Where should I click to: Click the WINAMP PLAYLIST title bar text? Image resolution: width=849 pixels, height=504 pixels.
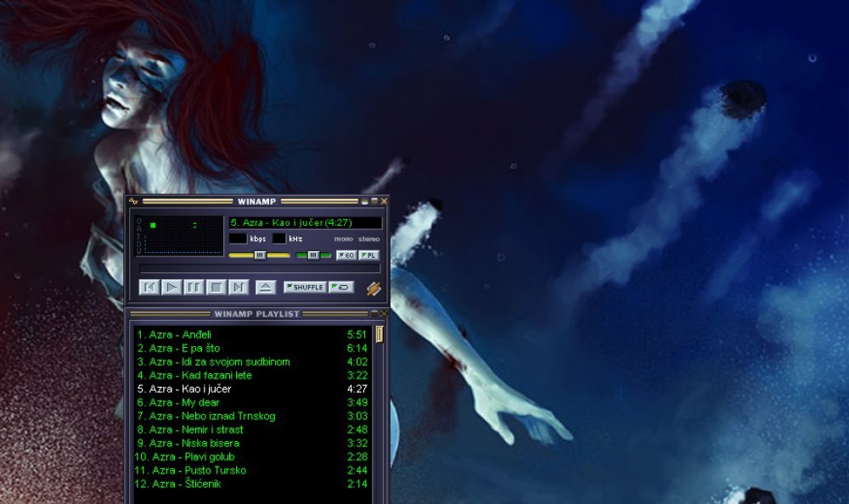(256, 313)
